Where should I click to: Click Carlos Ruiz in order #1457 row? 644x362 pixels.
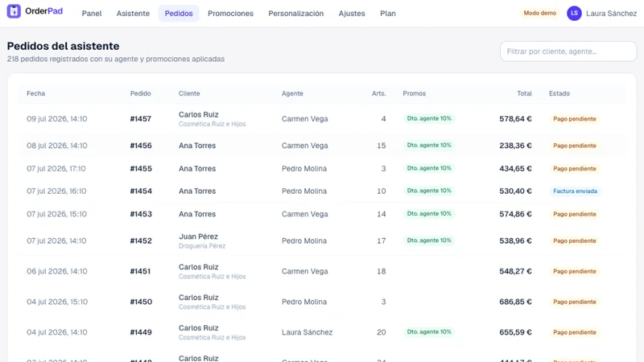(x=198, y=114)
